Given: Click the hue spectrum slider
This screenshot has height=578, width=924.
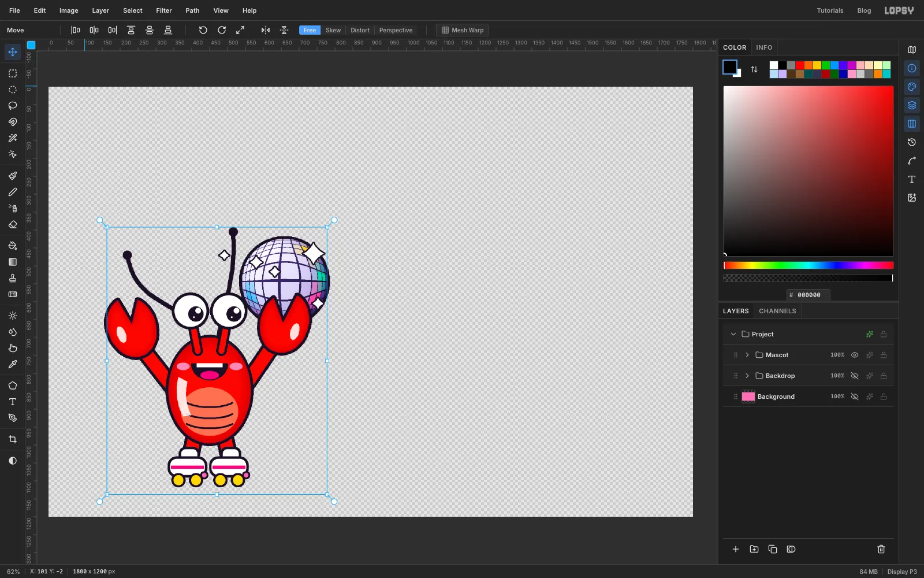Looking at the screenshot, I should point(808,265).
